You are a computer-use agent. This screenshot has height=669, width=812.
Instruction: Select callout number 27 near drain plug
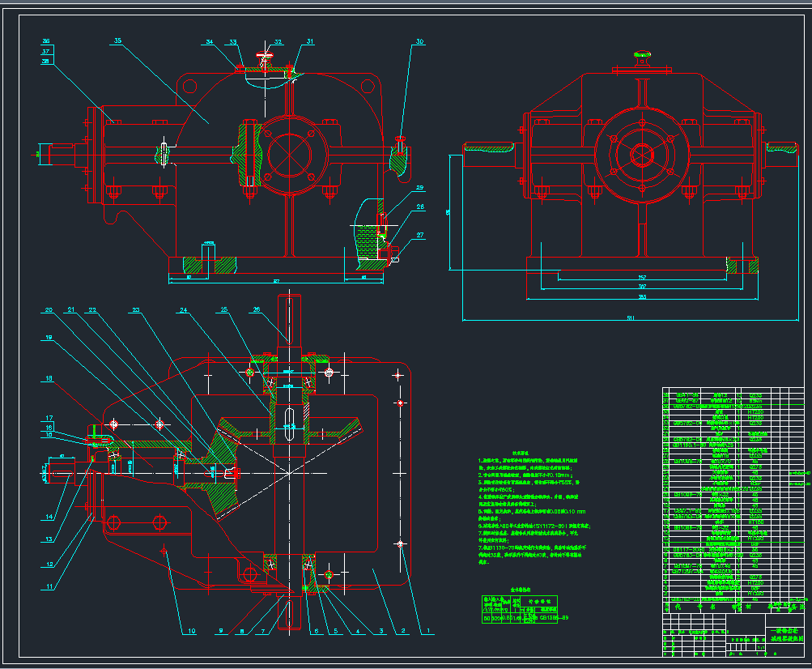(x=419, y=236)
